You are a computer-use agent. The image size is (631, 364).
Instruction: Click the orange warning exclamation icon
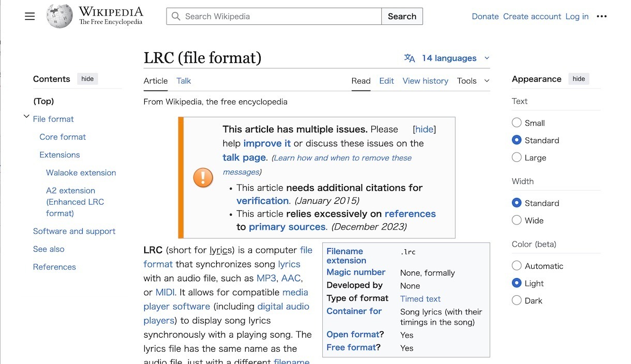tap(203, 177)
